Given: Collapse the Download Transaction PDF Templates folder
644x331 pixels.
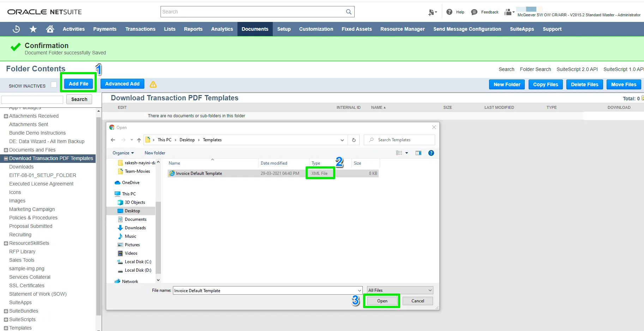Looking at the screenshot, I should 6,159.
